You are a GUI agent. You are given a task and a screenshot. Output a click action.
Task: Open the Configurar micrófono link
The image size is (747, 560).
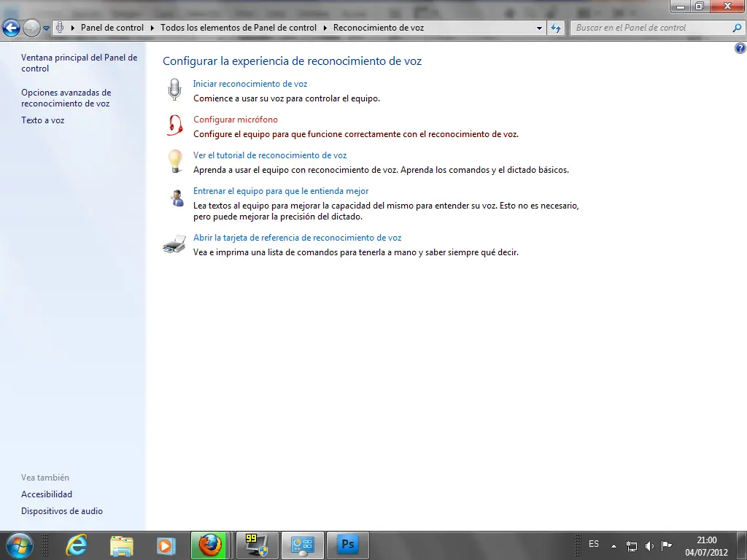tap(236, 120)
